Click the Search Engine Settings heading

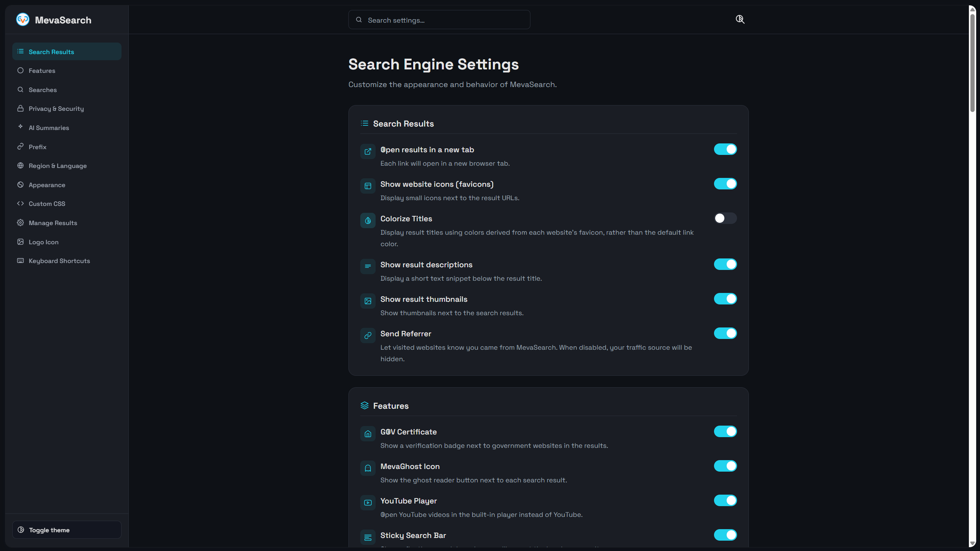pyautogui.click(x=433, y=64)
